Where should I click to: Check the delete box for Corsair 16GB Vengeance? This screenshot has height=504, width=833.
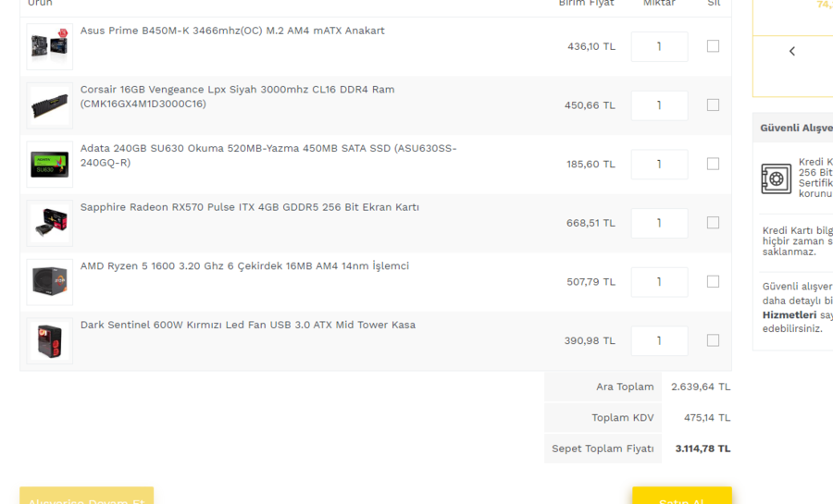click(x=713, y=105)
